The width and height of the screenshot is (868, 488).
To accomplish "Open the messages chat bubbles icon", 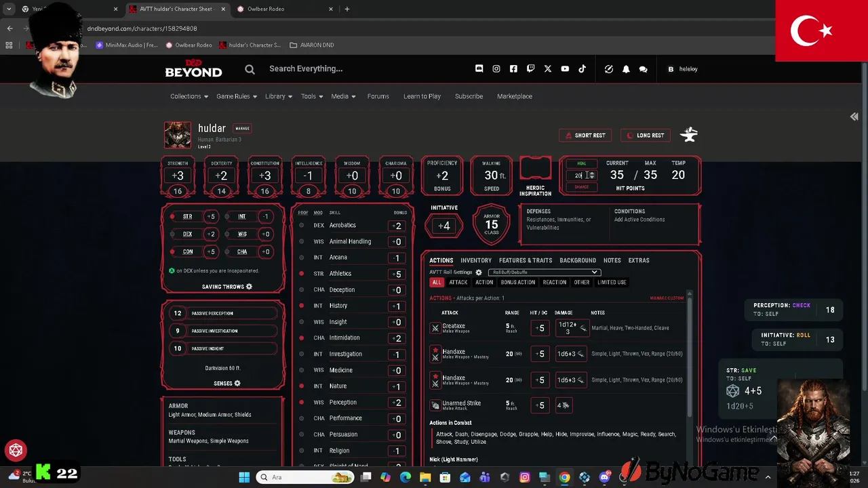I will 643,68.
